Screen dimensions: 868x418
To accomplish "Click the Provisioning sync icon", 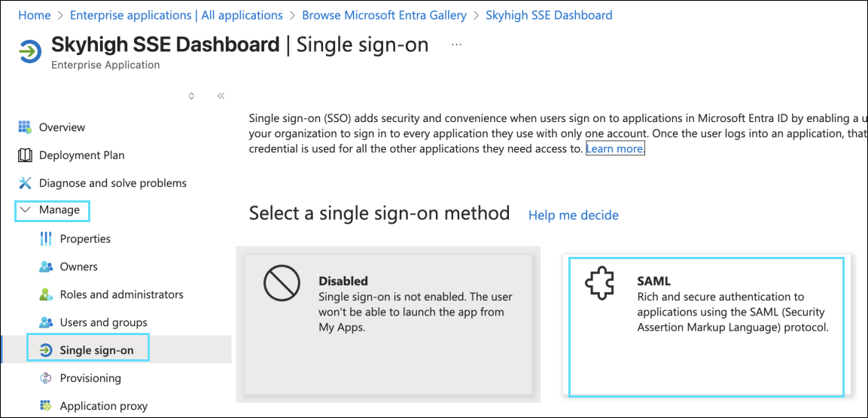I will point(46,378).
